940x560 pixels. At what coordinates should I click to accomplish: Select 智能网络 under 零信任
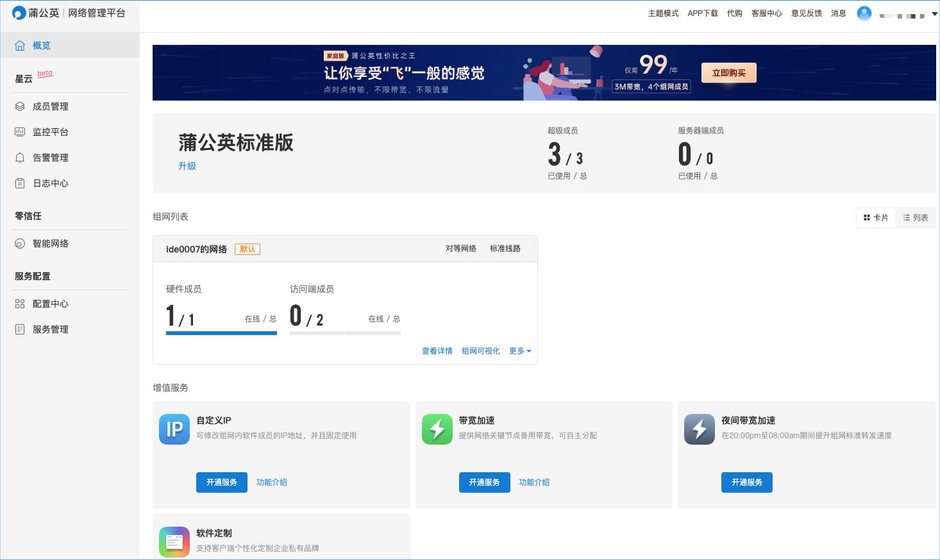[x=50, y=243]
